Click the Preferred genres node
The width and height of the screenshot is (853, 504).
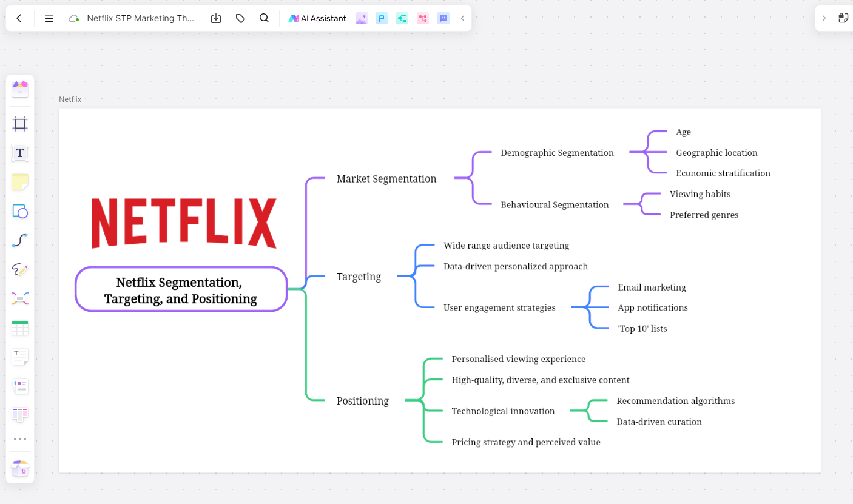[704, 215]
